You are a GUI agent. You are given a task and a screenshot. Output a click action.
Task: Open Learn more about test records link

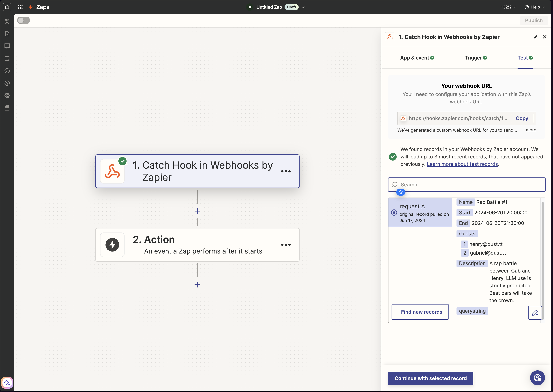tap(462, 164)
